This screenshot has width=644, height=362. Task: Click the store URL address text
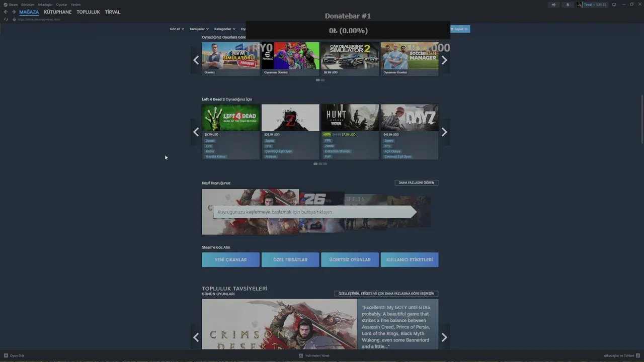point(39,19)
